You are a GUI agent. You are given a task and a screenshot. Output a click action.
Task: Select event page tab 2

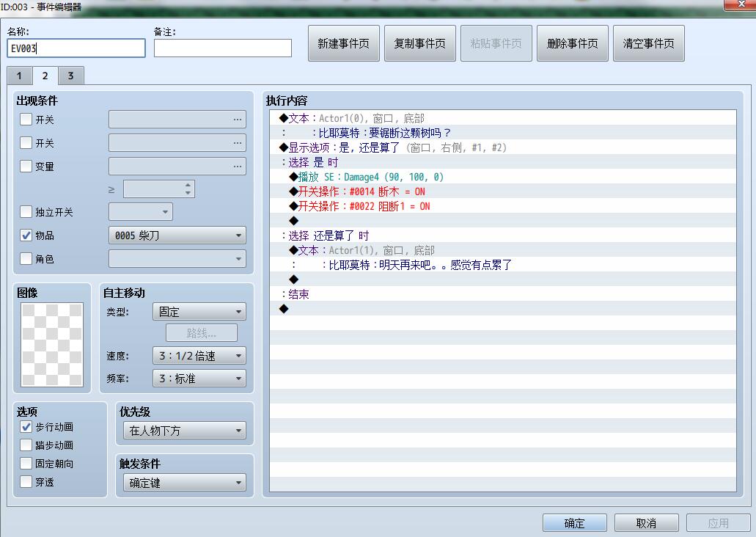click(45, 76)
